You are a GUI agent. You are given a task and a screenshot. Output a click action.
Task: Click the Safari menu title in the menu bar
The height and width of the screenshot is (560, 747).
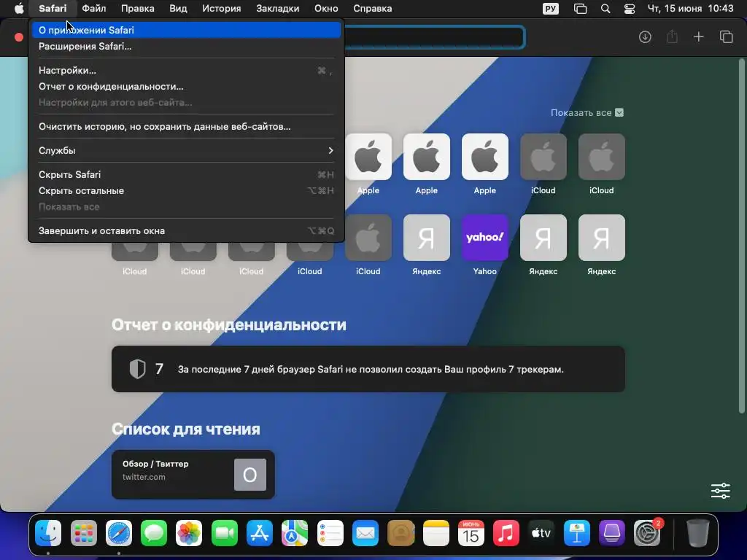click(x=53, y=9)
